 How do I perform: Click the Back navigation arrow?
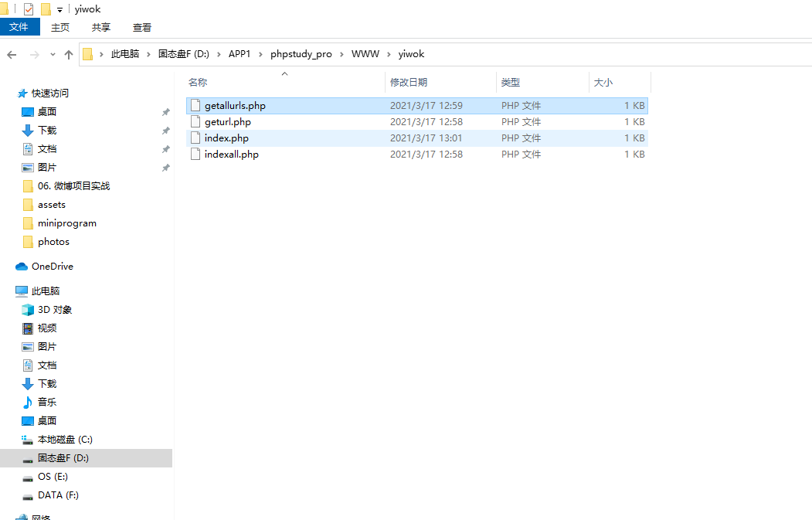click(12, 55)
